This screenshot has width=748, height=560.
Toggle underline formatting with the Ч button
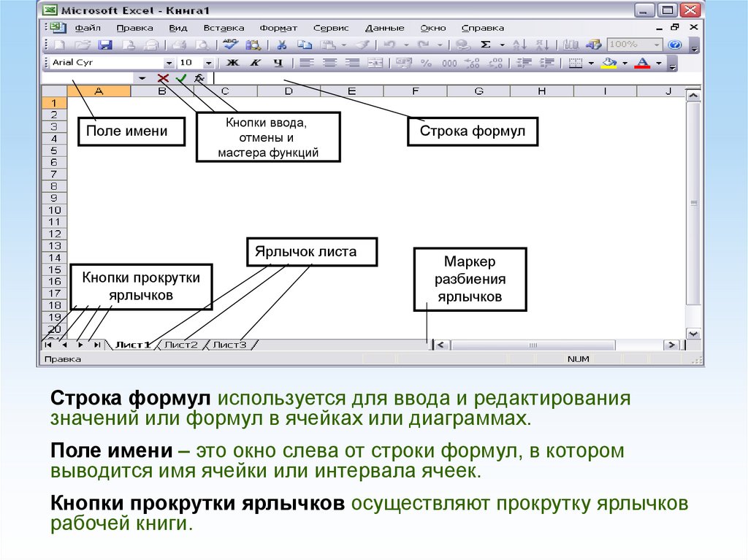tap(278, 63)
